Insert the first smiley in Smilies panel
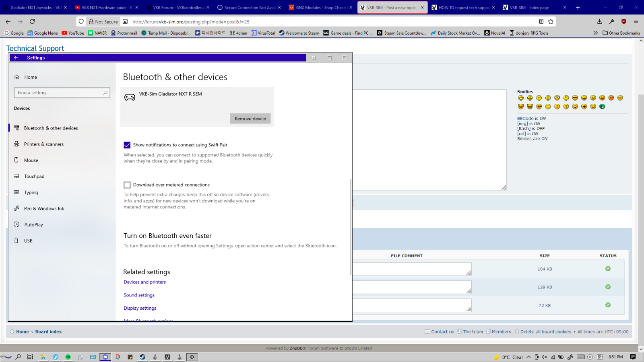Viewport: 644px width, 362px height. click(x=521, y=98)
